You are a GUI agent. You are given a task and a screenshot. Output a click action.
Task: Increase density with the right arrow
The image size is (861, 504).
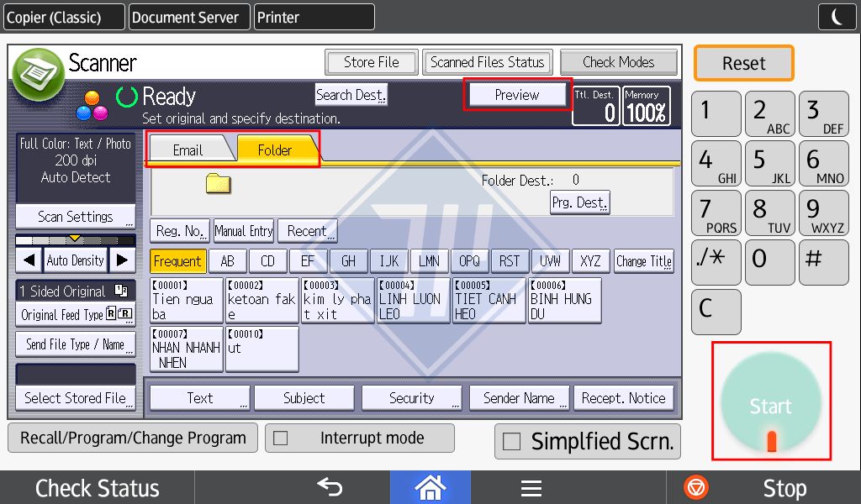(x=123, y=260)
